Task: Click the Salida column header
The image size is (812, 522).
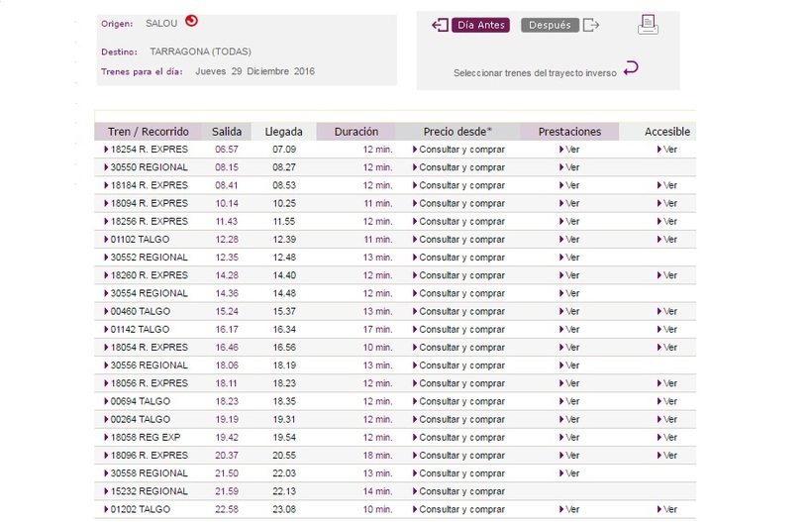Action: [226, 132]
